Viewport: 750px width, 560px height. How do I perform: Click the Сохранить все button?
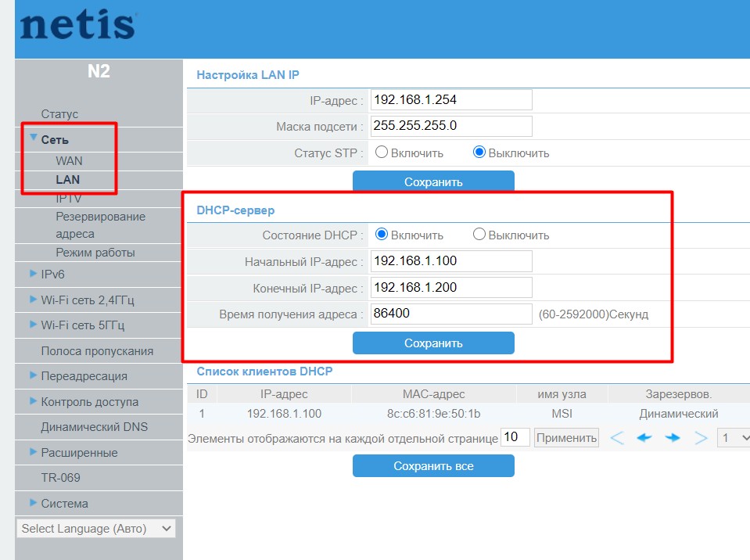pyautogui.click(x=433, y=466)
